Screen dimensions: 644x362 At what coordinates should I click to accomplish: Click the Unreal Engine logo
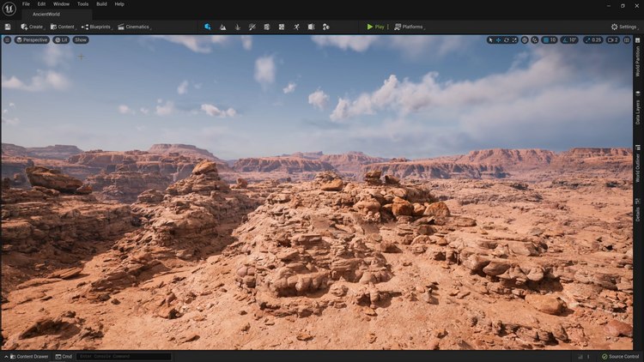point(9,9)
